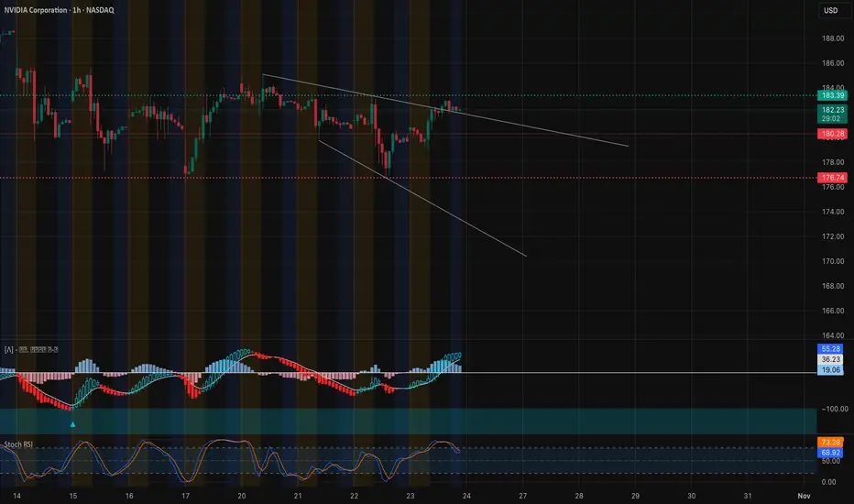
Task: Click the 170.00 price axis label
Action: [x=833, y=261]
